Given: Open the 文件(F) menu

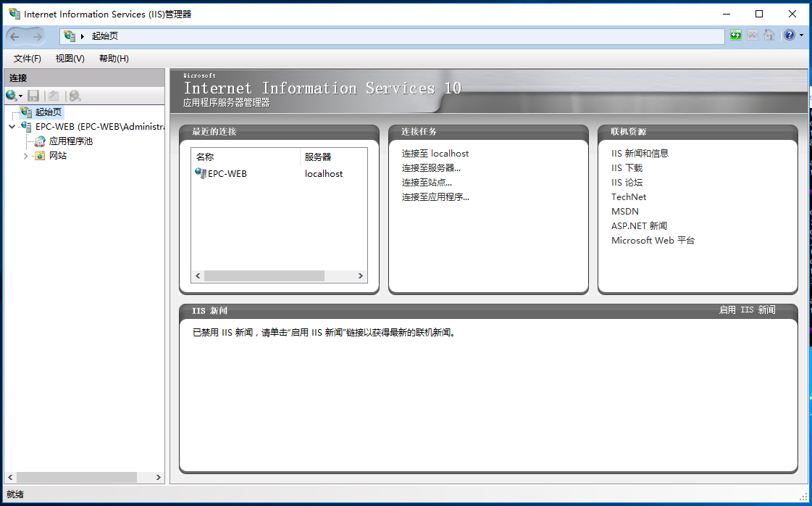Looking at the screenshot, I should pyautogui.click(x=27, y=59).
